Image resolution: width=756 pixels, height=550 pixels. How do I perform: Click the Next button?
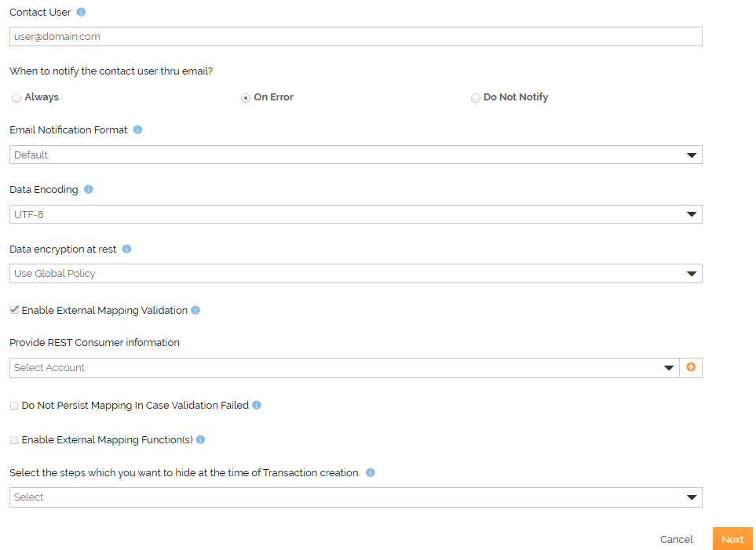[732, 539]
